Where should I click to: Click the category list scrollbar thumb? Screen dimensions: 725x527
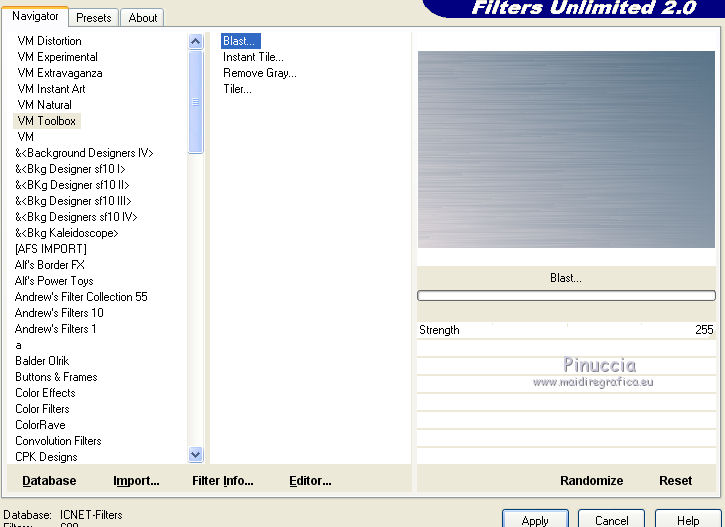(196, 102)
